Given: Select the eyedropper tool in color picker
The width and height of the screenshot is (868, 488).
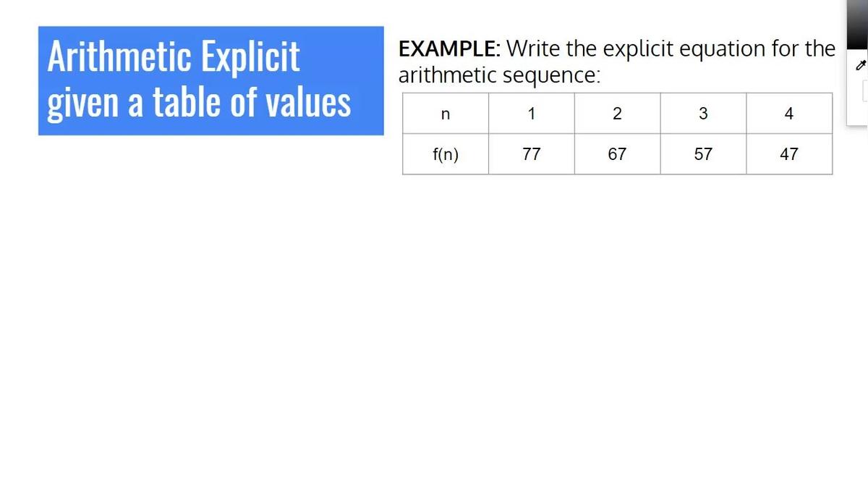Looking at the screenshot, I should click(860, 66).
